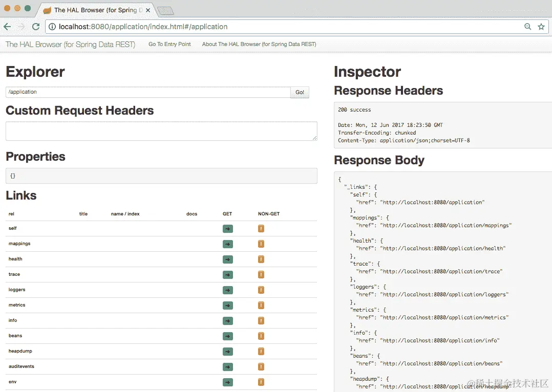Click the Go! button

pos(300,92)
